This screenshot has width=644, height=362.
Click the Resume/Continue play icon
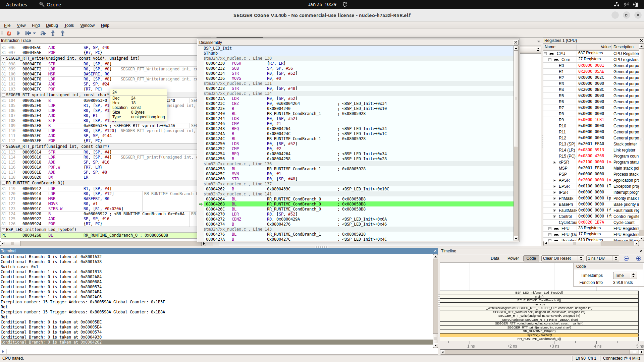pos(18,33)
